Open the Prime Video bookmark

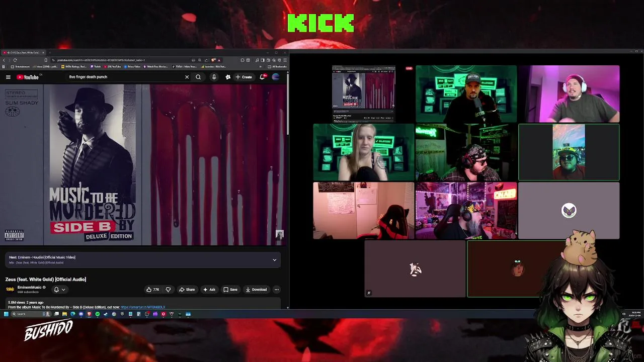pos(132,66)
